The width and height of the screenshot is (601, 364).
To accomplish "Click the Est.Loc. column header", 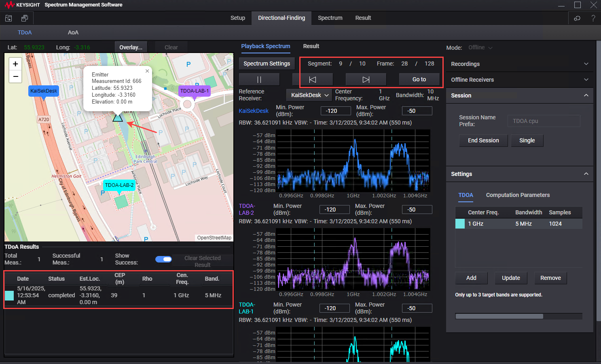I will coord(90,279).
